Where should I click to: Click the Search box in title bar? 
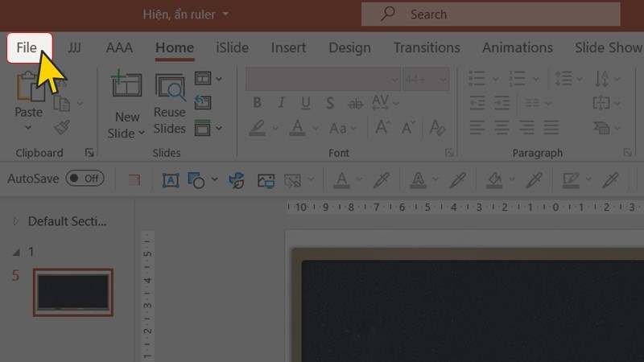click(491, 14)
